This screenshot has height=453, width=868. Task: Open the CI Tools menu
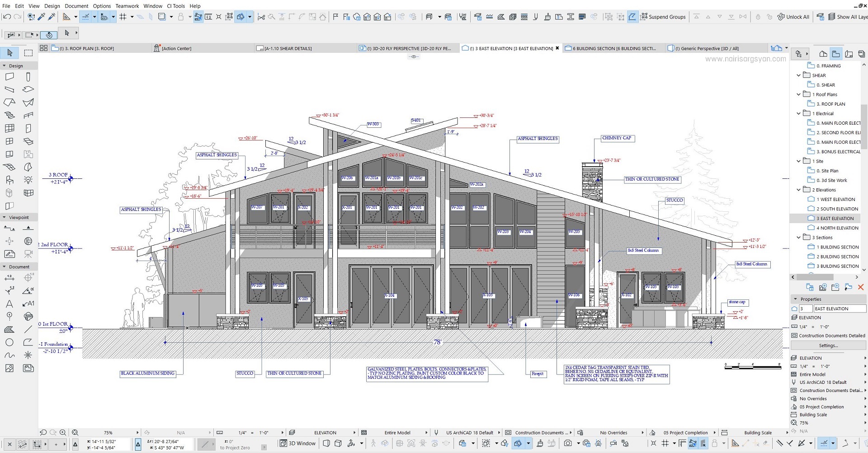coord(176,6)
